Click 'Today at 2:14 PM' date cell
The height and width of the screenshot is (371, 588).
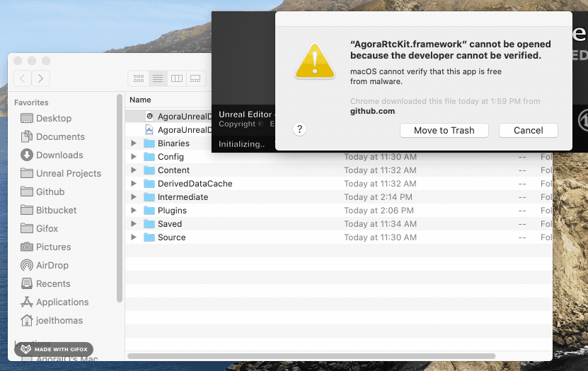pyautogui.click(x=378, y=197)
